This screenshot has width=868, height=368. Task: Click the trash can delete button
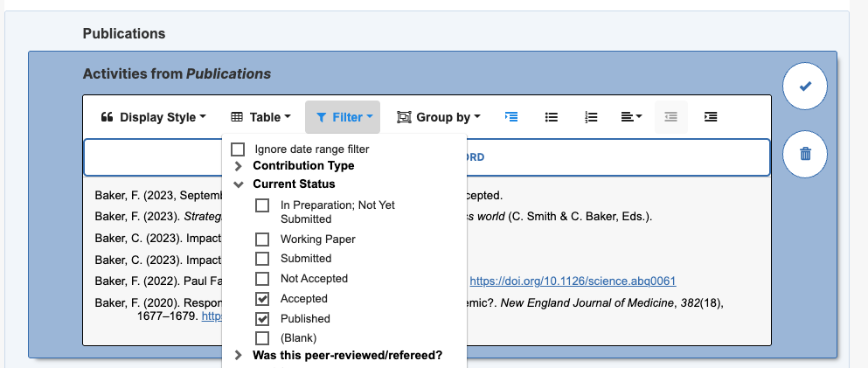(805, 154)
